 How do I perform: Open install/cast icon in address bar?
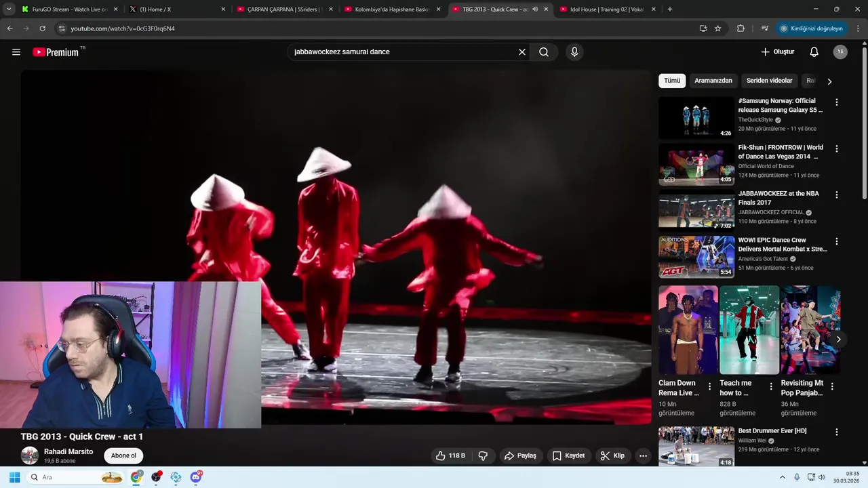click(x=703, y=28)
